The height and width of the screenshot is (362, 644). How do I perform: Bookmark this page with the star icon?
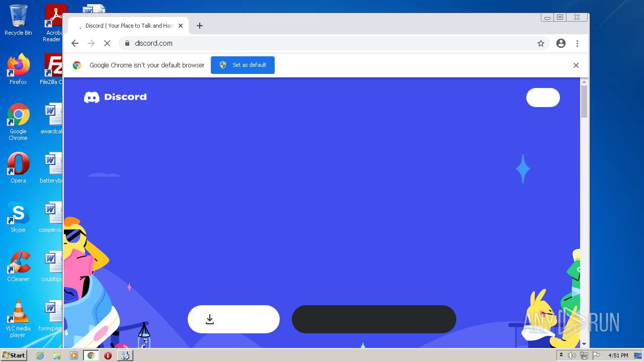click(541, 43)
